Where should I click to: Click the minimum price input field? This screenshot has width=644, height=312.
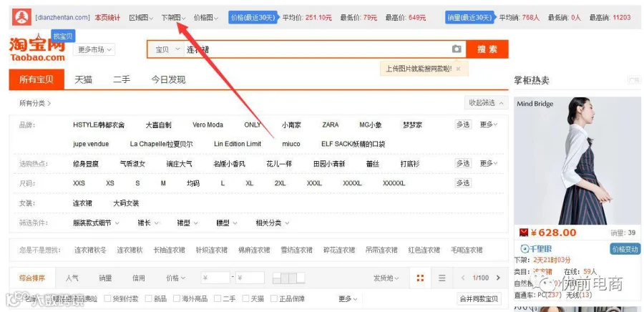coord(215,278)
